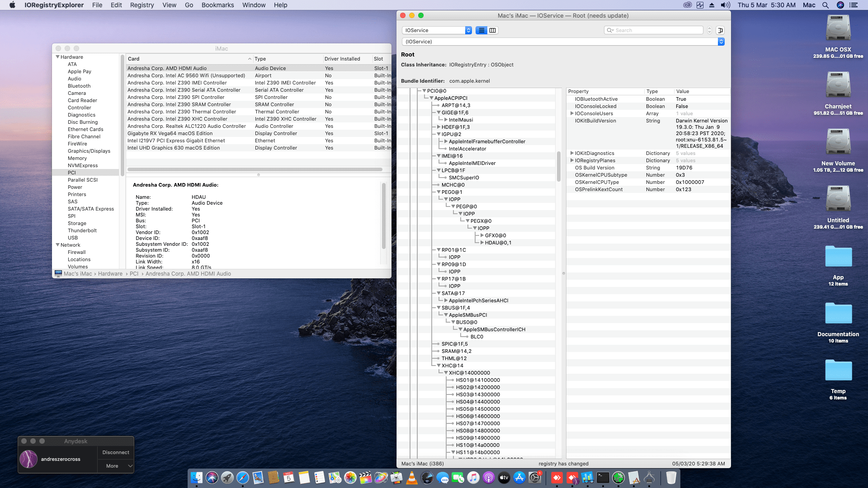Screen dimensions: 868x488
Task: Switch to column browser view icon
Action: point(493,30)
